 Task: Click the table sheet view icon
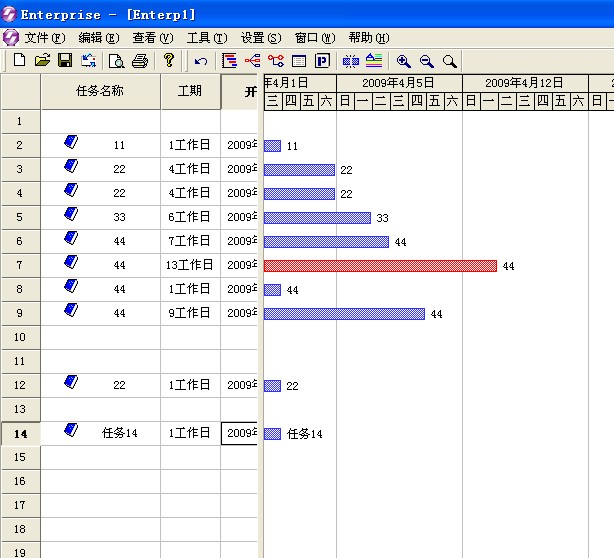[299, 61]
